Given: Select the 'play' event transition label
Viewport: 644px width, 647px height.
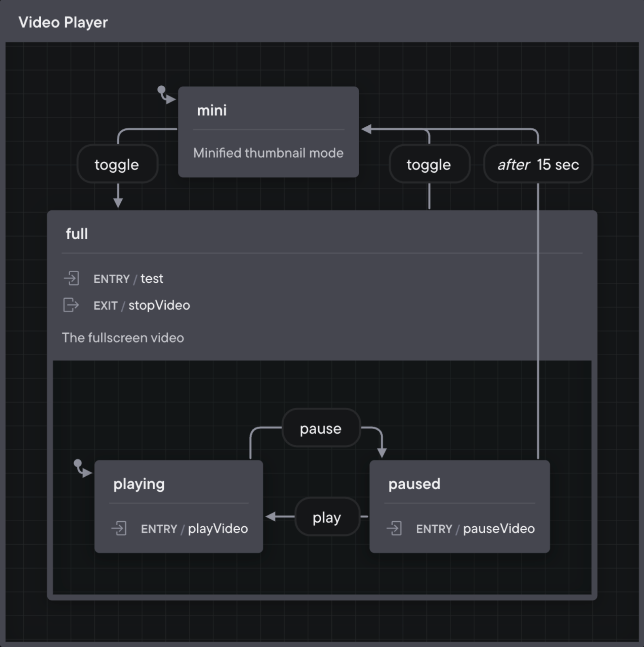Looking at the screenshot, I should click(x=327, y=517).
